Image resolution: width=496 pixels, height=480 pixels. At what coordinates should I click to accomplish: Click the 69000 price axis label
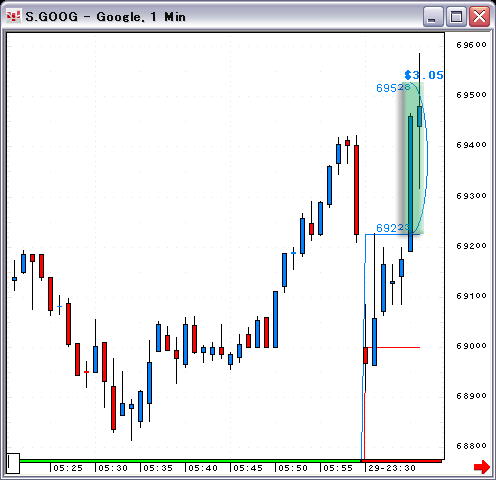(x=471, y=346)
